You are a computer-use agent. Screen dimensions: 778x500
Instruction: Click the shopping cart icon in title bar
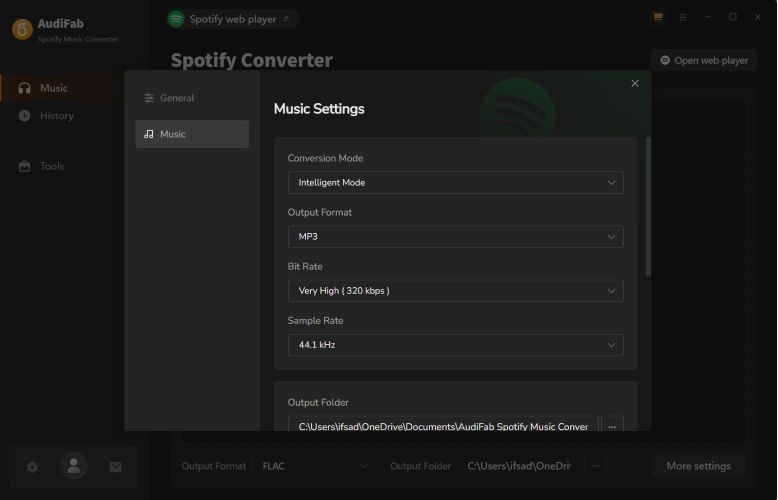click(657, 17)
